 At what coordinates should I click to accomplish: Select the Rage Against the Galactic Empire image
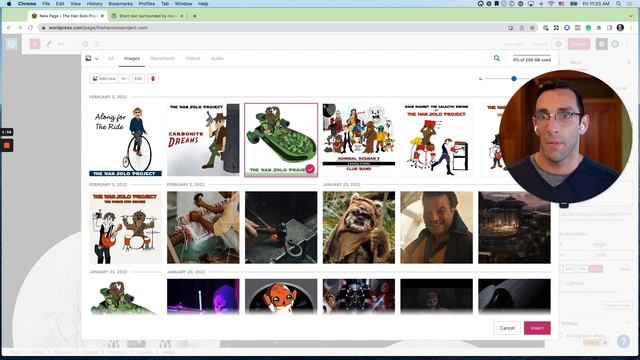coord(437,140)
